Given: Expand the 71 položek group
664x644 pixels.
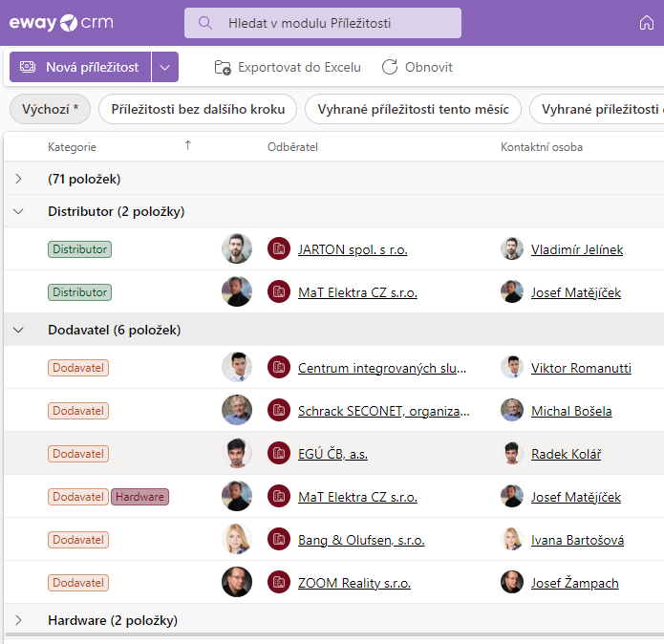Looking at the screenshot, I should click(x=18, y=179).
